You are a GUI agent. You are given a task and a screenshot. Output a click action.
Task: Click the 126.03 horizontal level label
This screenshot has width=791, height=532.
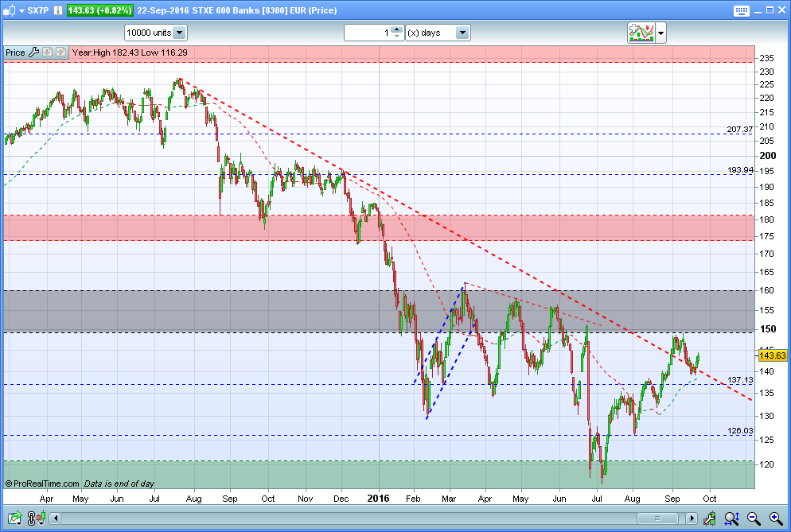click(740, 431)
